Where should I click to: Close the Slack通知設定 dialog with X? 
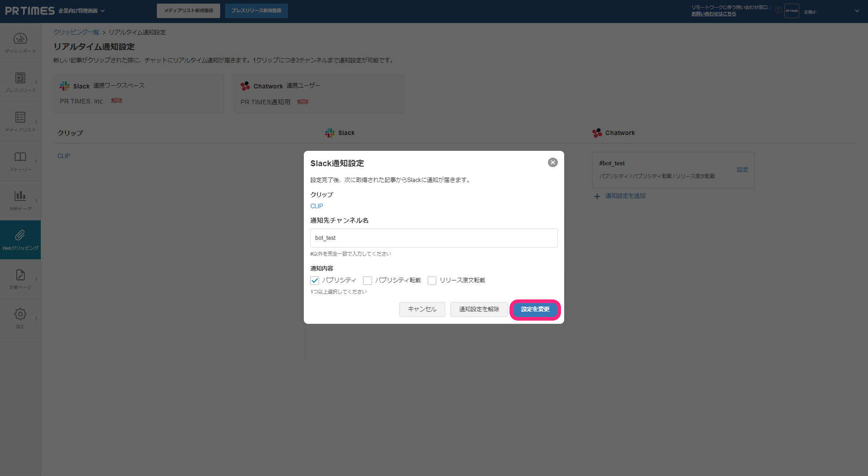pos(552,163)
